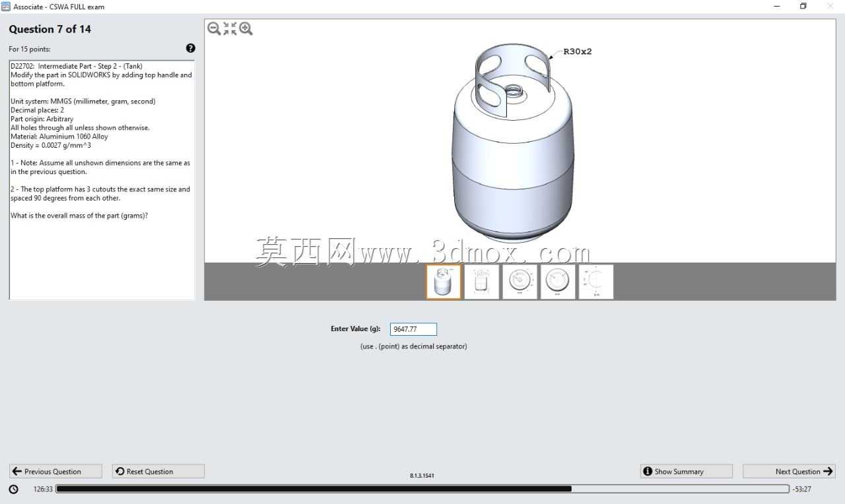Click 'What is the overall mass' question text
Viewport: 845px width, 504px height.
(79, 216)
